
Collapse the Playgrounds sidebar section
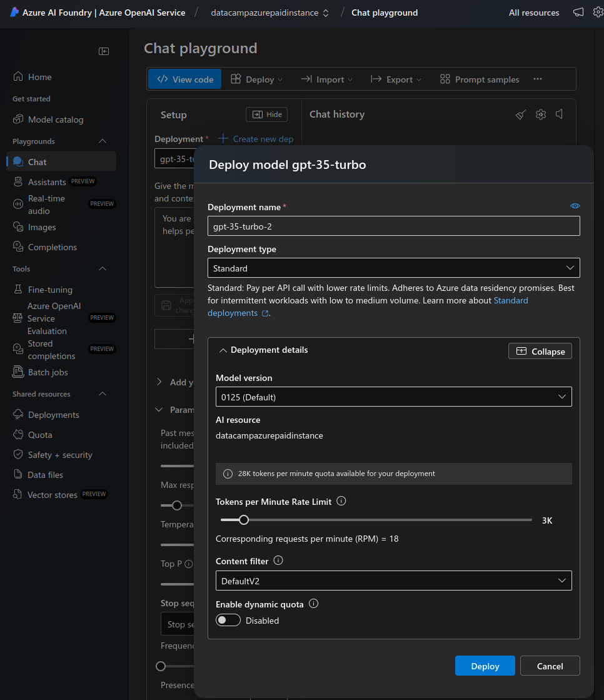(102, 141)
